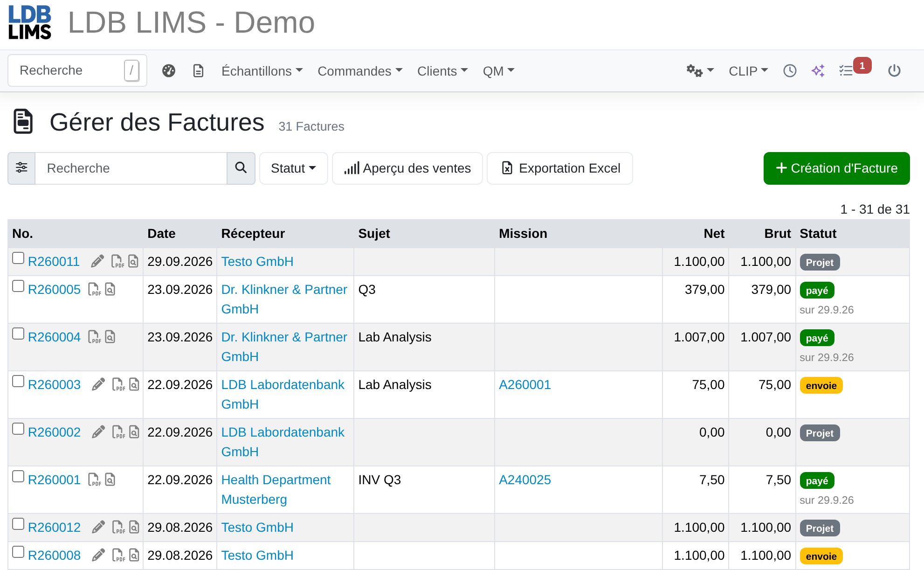Focus the invoice Recherche search field
This screenshot has width=924, height=570.
point(131,168)
